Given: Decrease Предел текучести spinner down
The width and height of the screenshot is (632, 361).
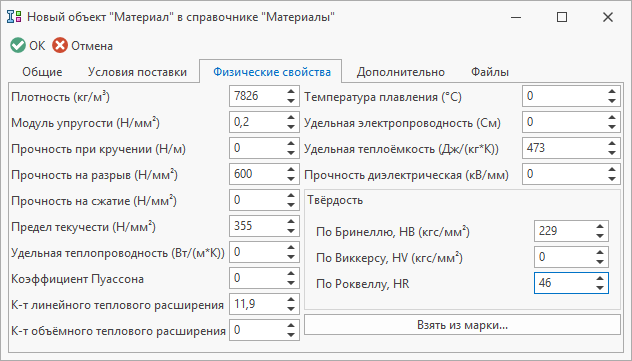Looking at the screenshot, I should (291, 231).
